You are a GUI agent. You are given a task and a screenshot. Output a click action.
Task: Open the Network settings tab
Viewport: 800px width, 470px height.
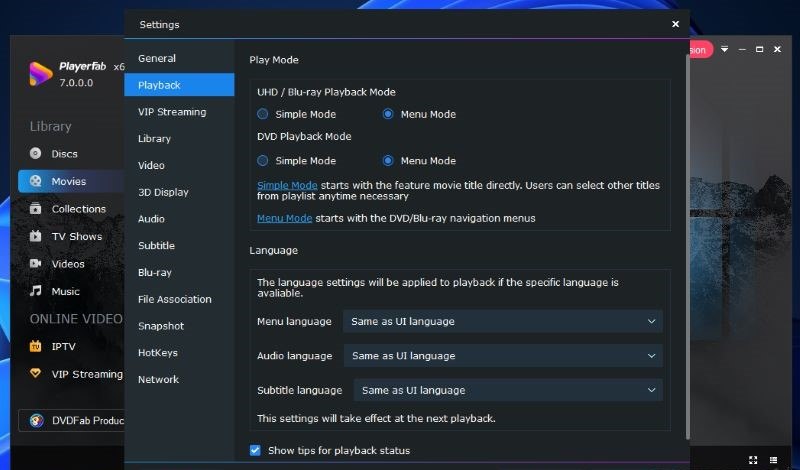point(179,379)
